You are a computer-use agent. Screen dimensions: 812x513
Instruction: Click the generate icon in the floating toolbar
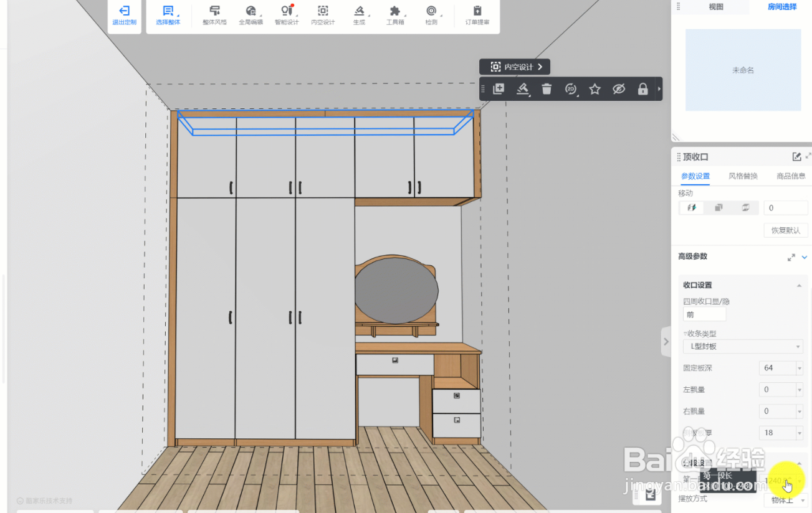point(523,89)
